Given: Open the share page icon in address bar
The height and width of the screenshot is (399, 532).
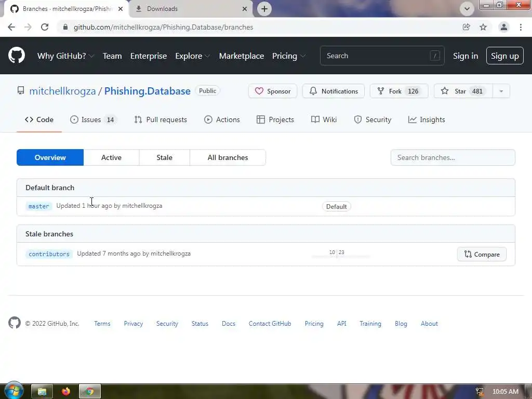Looking at the screenshot, I should [467, 27].
